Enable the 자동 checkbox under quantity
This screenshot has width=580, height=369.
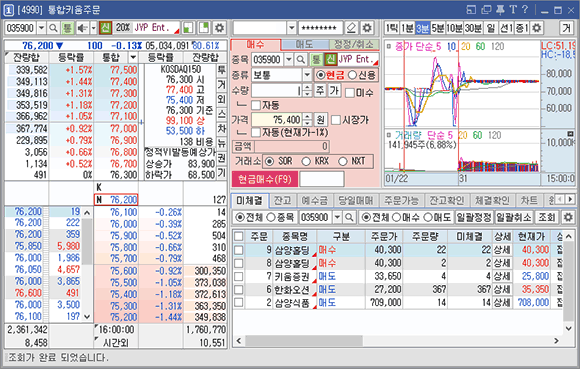click(256, 105)
